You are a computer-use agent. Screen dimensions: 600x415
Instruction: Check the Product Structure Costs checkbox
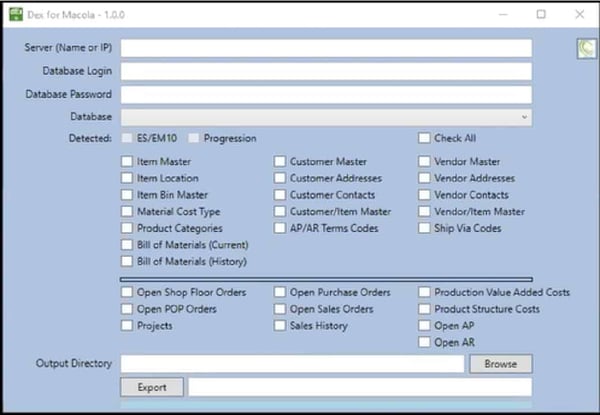(x=424, y=309)
